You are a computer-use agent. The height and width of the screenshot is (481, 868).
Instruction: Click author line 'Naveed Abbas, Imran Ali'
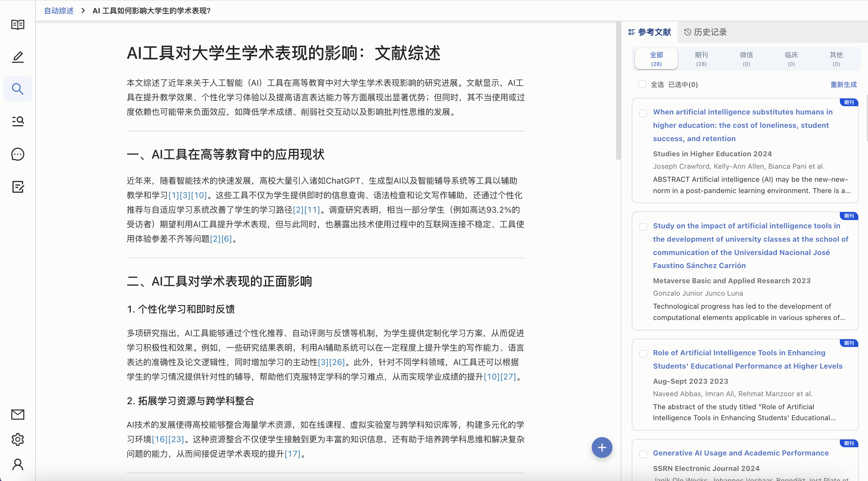733,394
